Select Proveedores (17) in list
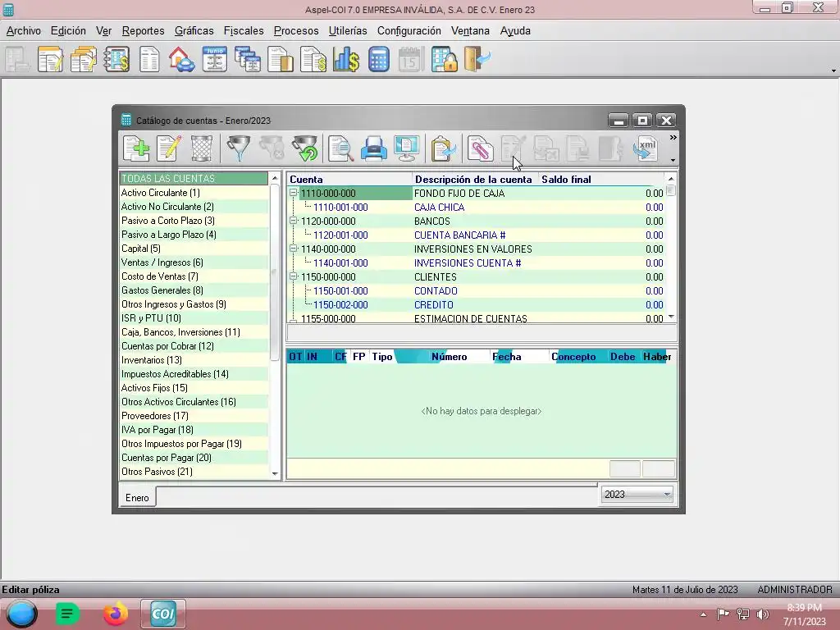Viewport: 840px width, 630px height. pos(194,415)
